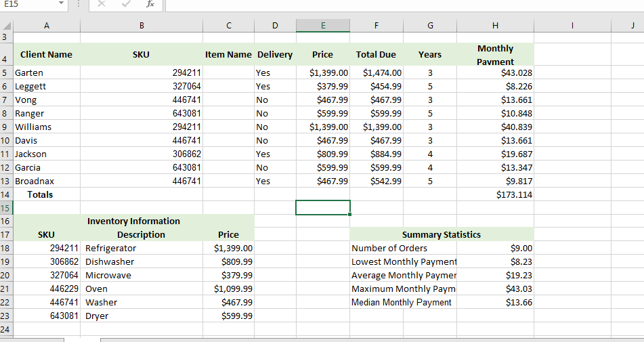The width and height of the screenshot is (644, 342).
Task: Select column D header
Action: [275, 26]
